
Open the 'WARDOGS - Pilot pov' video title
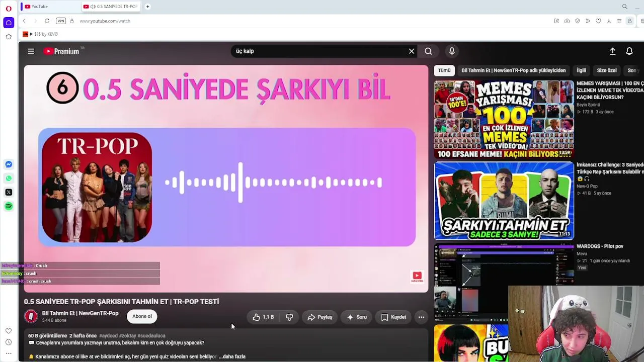[600, 246]
